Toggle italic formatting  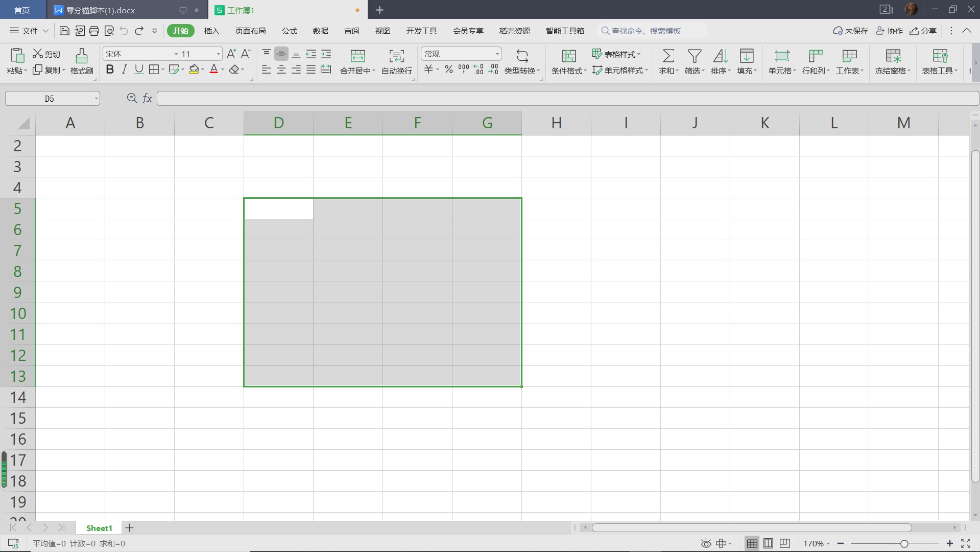click(x=124, y=70)
